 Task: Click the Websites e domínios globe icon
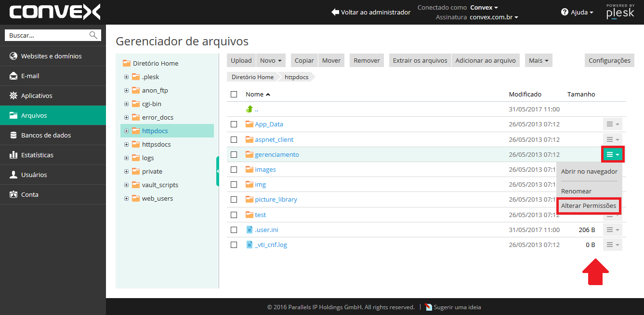(x=13, y=56)
